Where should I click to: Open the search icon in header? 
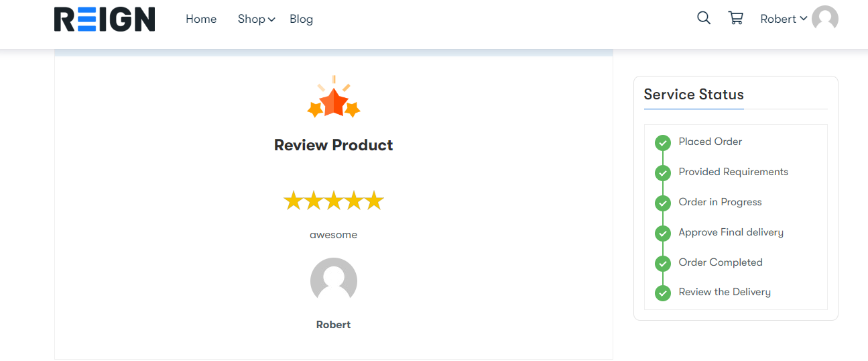point(704,18)
